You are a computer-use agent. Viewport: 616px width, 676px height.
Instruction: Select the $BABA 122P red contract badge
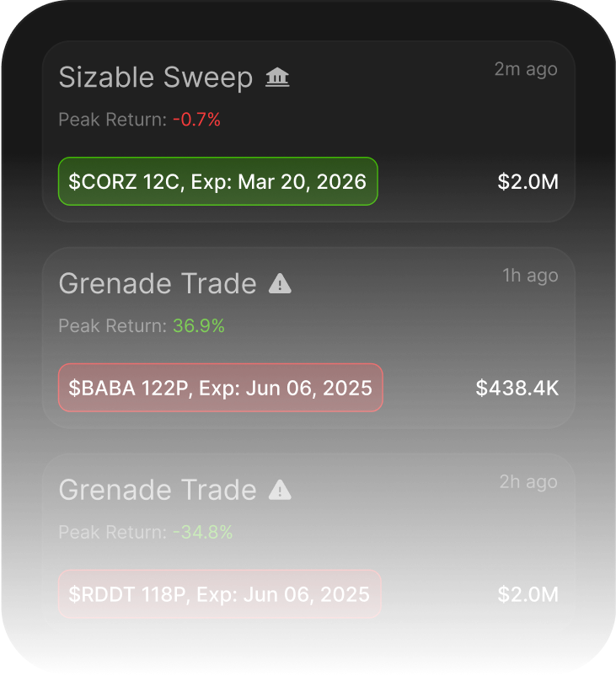(x=220, y=388)
